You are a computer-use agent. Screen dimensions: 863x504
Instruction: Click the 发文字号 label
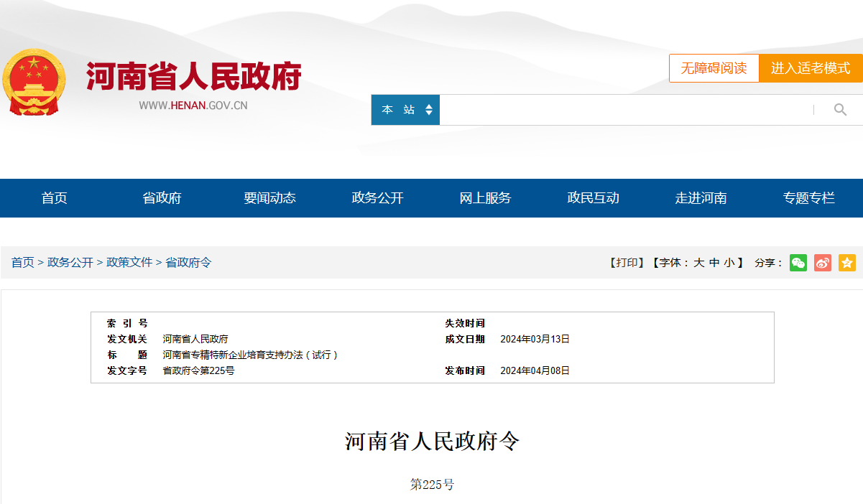coord(127,370)
